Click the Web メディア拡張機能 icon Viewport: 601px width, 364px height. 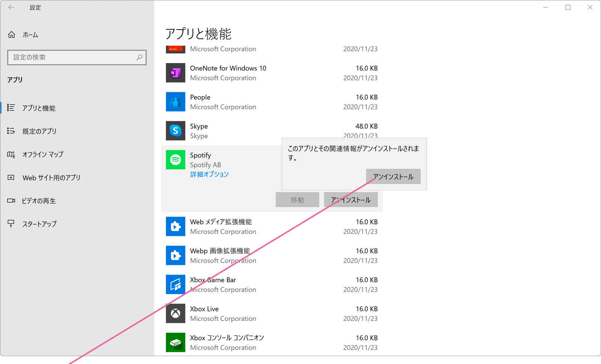pos(175,226)
